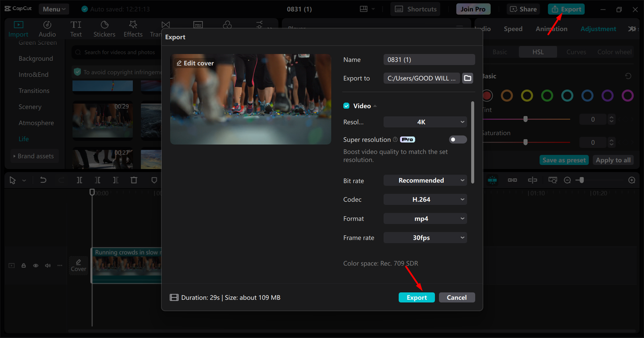The height and width of the screenshot is (338, 644).
Task: Open the Bit rate Recommended dropdown
Action: (x=425, y=180)
